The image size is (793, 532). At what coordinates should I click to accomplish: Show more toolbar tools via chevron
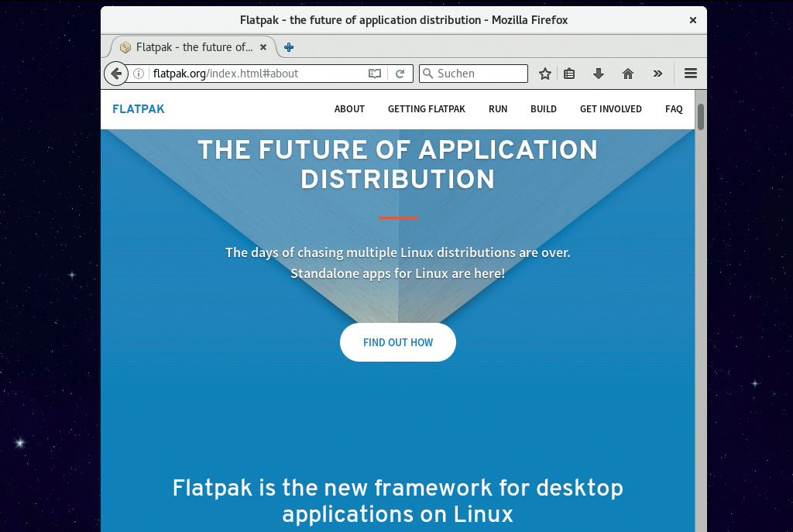pyautogui.click(x=657, y=74)
